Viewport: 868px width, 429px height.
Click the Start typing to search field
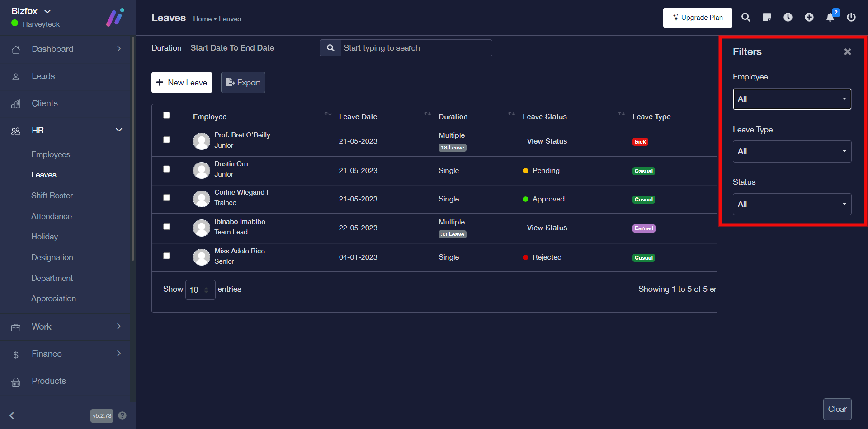416,48
